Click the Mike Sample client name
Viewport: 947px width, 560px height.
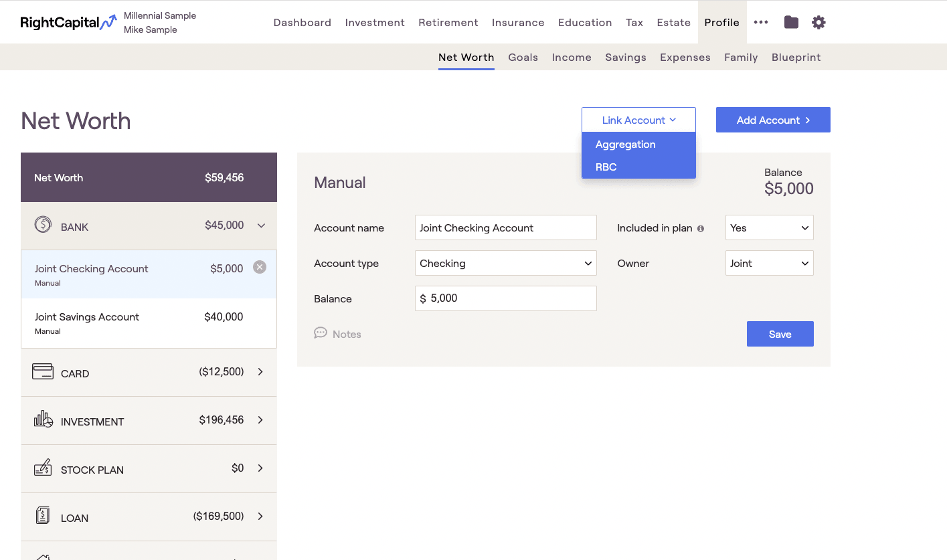[x=151, y=29]
